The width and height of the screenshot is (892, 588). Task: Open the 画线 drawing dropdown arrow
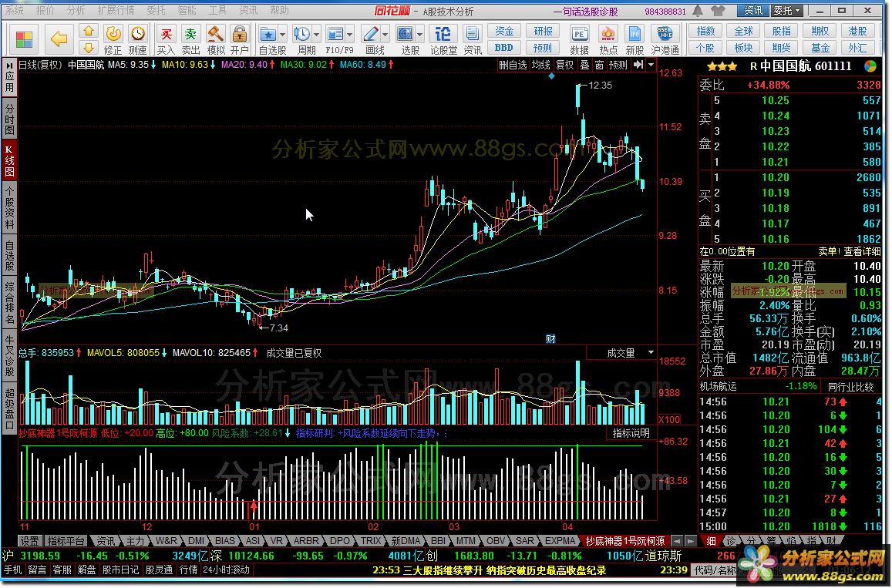(385, 35)
